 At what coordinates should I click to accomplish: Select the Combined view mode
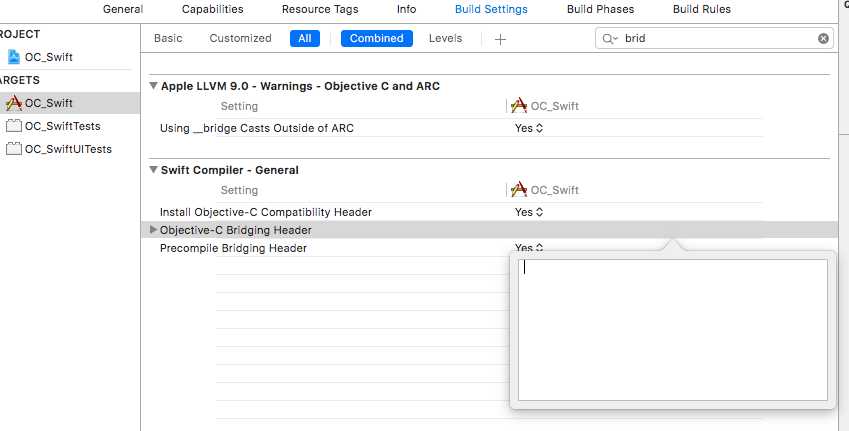(x=376, y=38)
